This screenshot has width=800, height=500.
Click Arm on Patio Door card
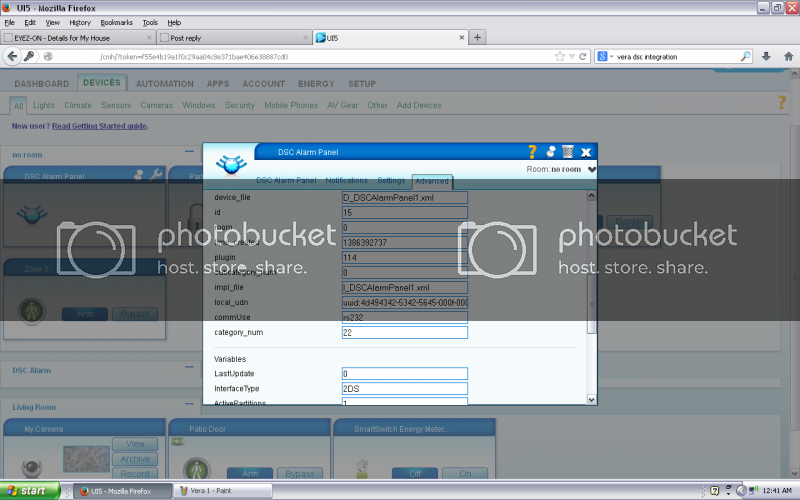click(x=249, y=473)
